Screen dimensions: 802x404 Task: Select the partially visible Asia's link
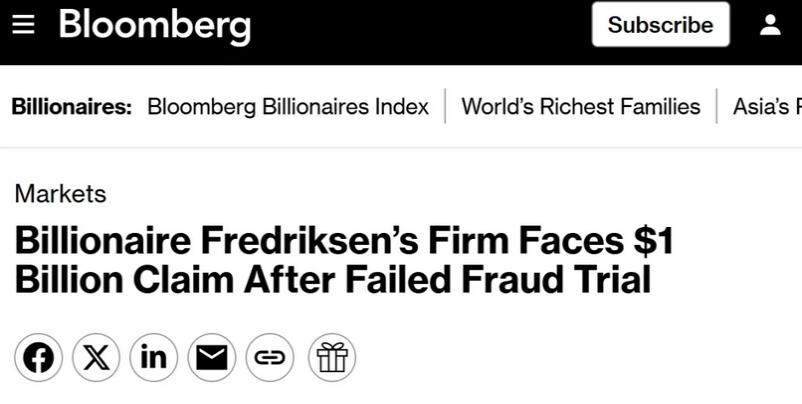(766, 107)
